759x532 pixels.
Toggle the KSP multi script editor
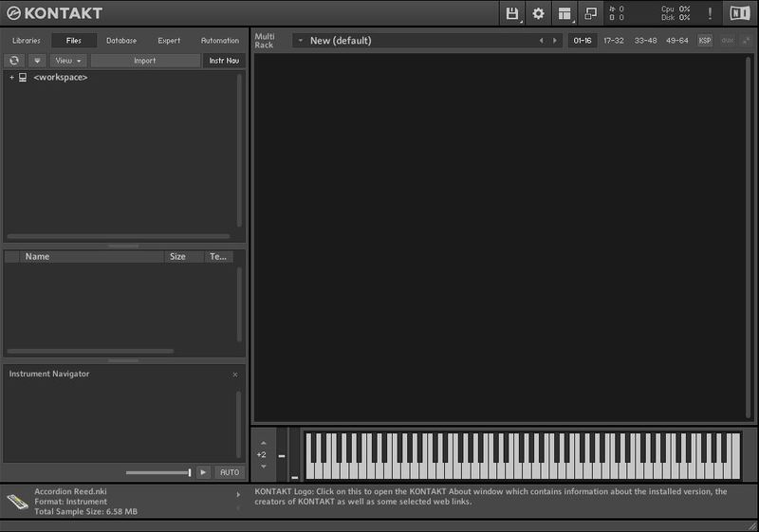(705, 41)
